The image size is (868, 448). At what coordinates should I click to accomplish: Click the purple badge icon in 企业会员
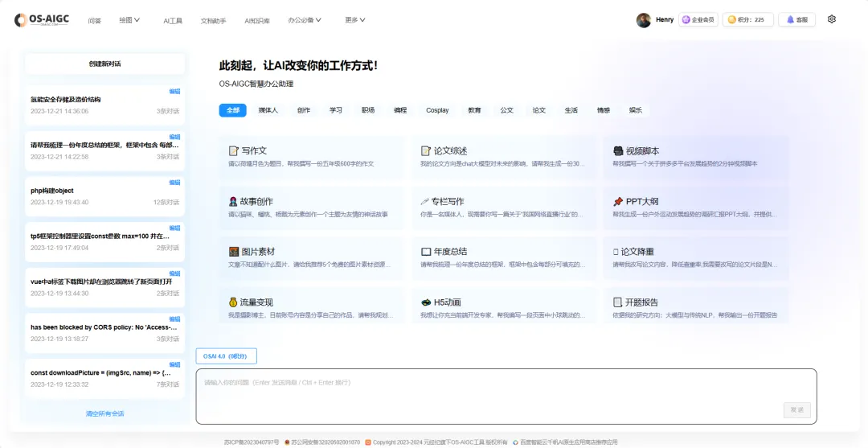(686, 20)
